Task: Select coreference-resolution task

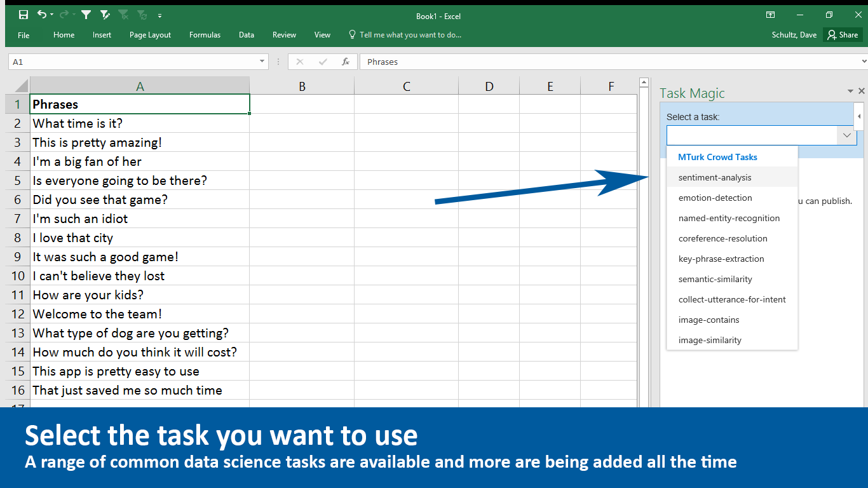Action: pyautogui.click(x=732, y=238)
